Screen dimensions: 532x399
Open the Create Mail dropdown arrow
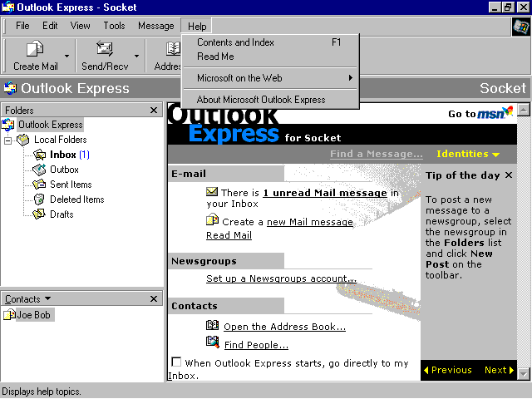tap(66, 56)
